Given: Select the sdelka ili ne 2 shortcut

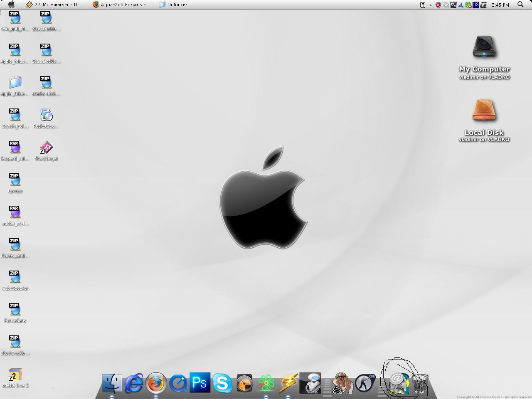Looking at the screenshot, I should pyautogui.click(x=15, y=378).
